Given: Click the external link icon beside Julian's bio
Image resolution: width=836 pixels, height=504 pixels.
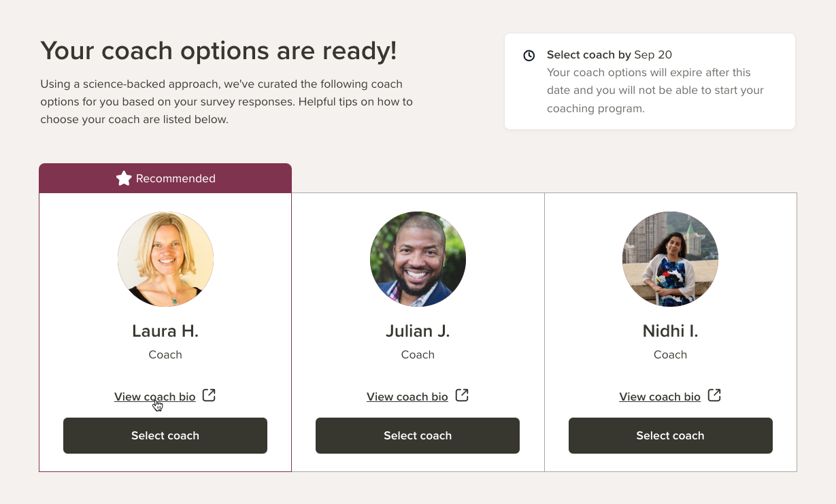Looking at the screenshot, I should pos(462,395).
